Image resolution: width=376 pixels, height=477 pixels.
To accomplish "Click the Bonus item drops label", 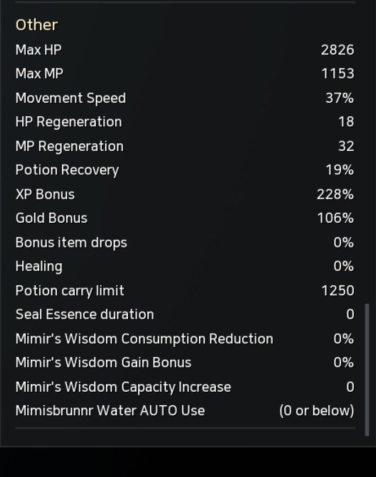I will (x=71, y=243).
